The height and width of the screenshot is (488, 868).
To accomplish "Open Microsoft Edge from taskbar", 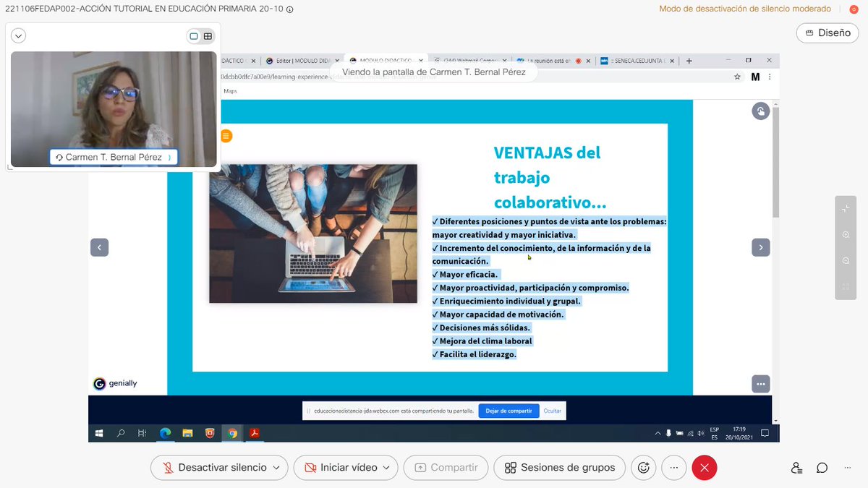I will coord(165,433).
